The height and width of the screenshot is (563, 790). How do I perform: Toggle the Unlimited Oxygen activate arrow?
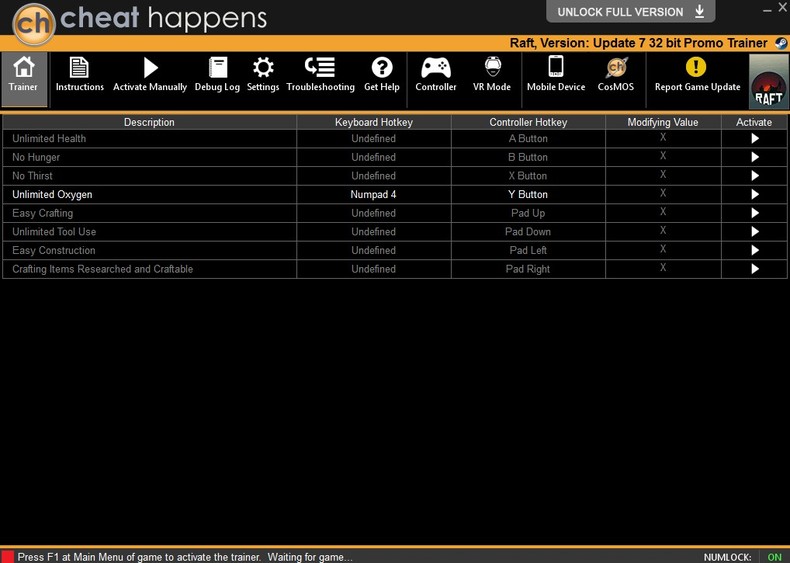(x=755, y=195)
